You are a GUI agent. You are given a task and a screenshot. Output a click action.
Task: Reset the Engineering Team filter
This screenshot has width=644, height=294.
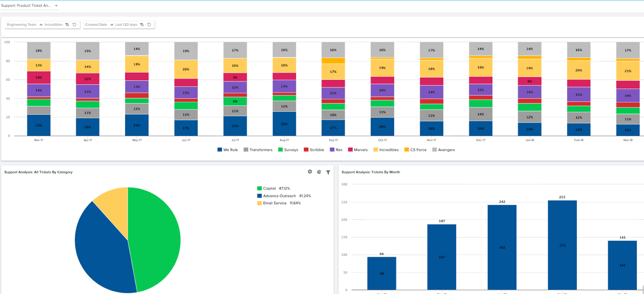pyautogui.click(x=74, y=25)
